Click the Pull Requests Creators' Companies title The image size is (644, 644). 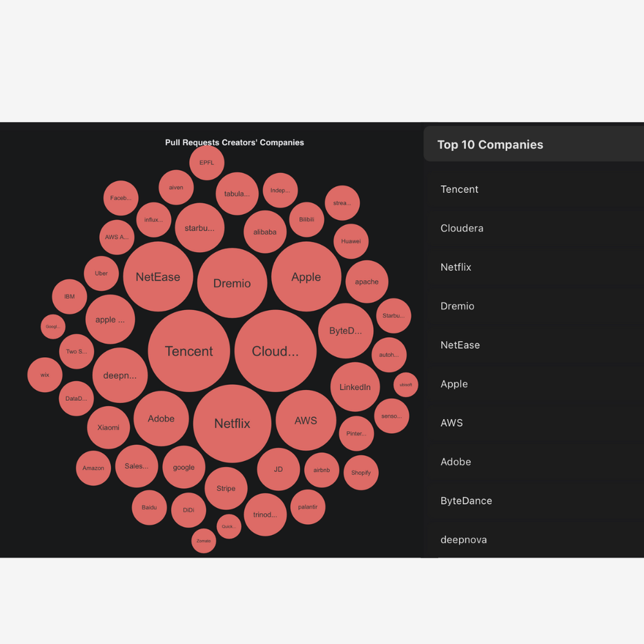click(235, 142)
